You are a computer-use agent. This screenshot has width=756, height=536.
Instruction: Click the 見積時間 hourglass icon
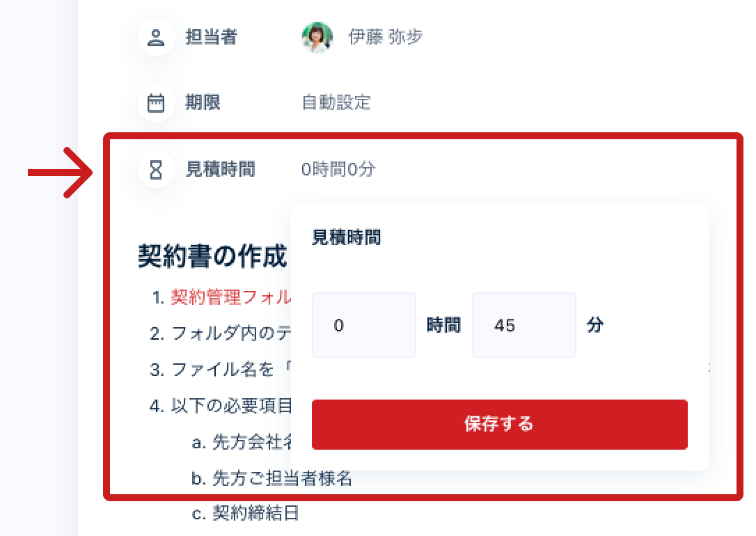(x=156, y=170)
